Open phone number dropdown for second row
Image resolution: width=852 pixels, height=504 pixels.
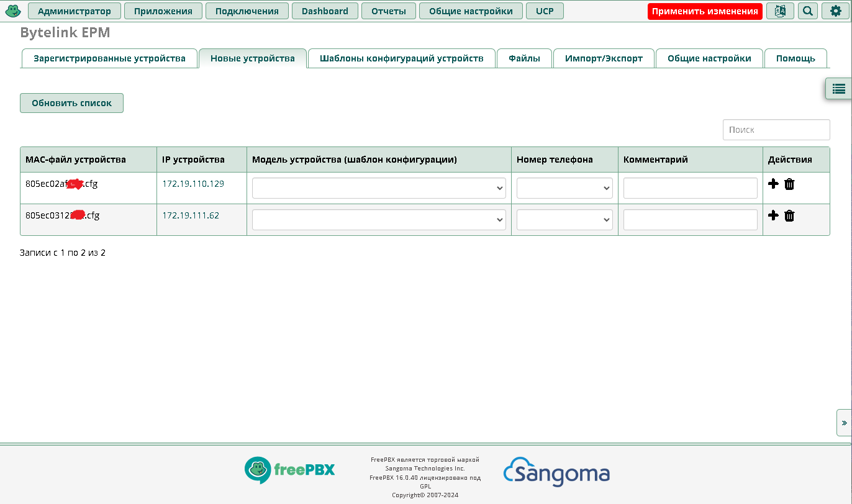click(x=564, y=220)
